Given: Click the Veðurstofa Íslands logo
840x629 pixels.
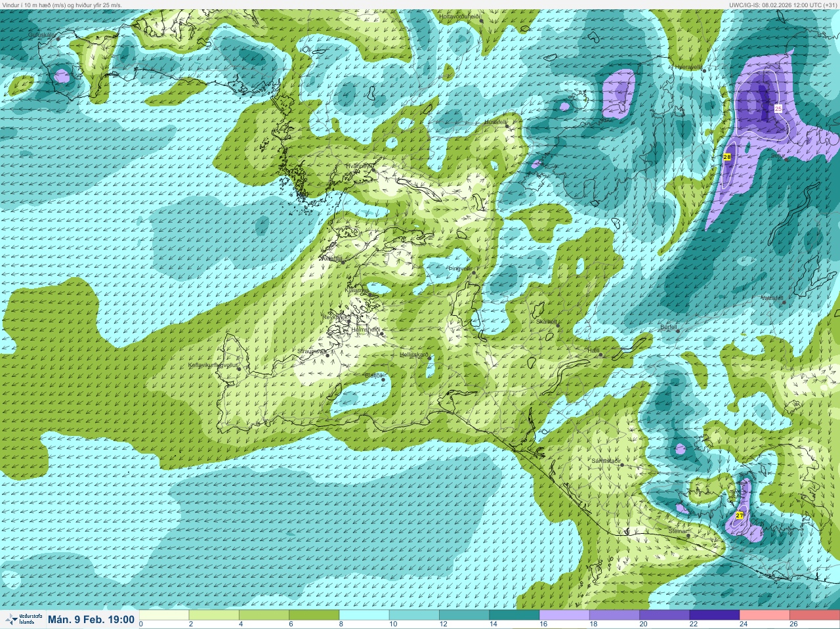Looking at the screenshot, I should tap(22, 619).
